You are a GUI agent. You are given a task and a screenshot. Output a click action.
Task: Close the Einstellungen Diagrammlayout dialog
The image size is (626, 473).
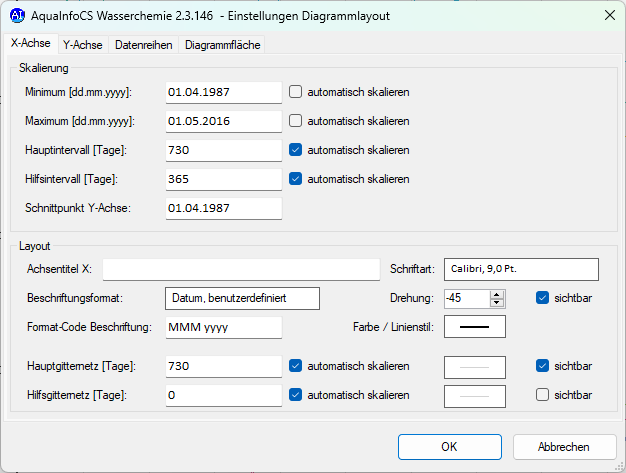[609, 16]
